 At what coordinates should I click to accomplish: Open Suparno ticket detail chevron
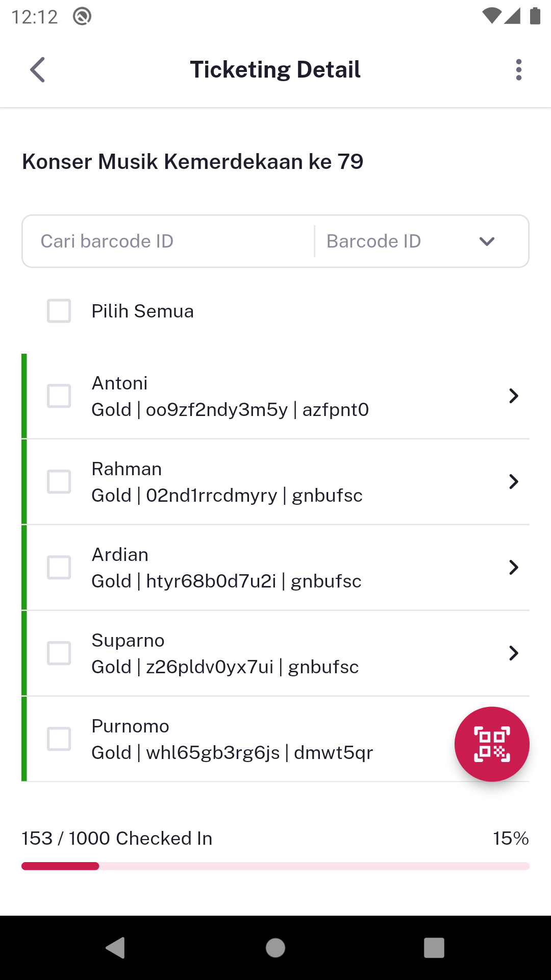pyautogui.click(x=514, y=653)
